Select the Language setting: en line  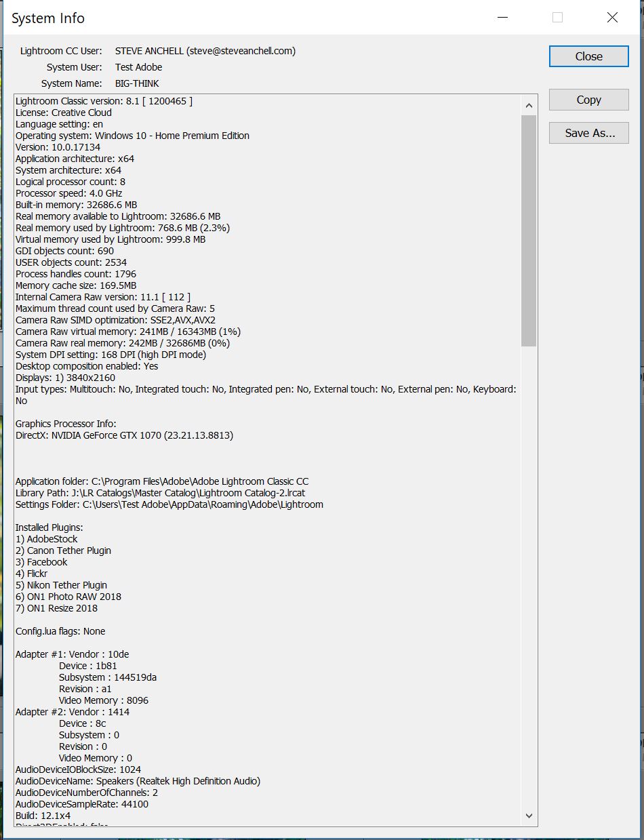click(59, 124)
